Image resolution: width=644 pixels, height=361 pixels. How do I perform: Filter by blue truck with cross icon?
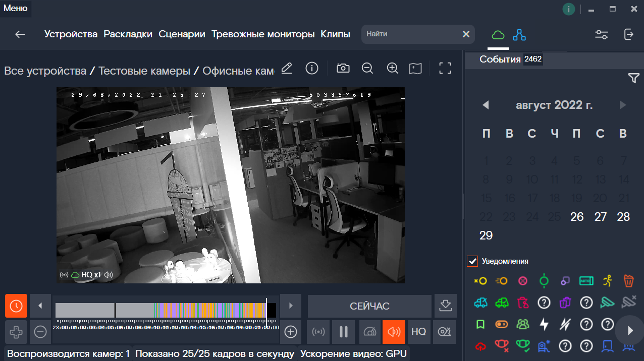pyautogui.click(x=480, y=303)
